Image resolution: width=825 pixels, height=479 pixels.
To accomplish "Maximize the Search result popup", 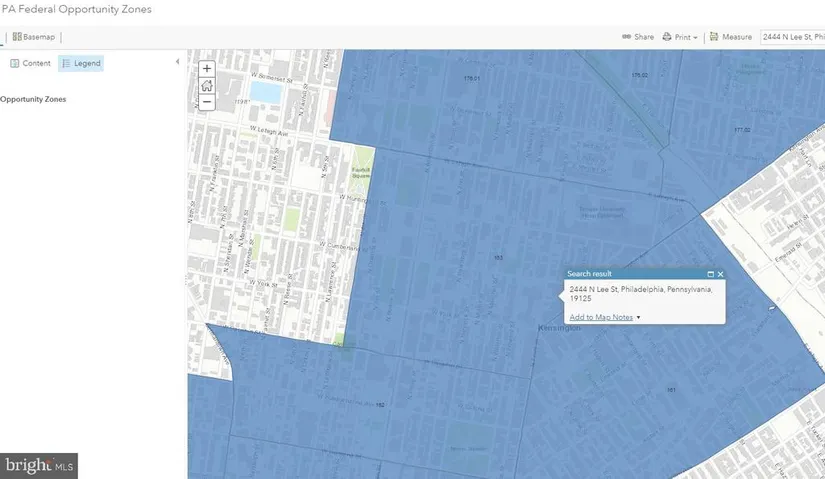I will coord(711,274).
